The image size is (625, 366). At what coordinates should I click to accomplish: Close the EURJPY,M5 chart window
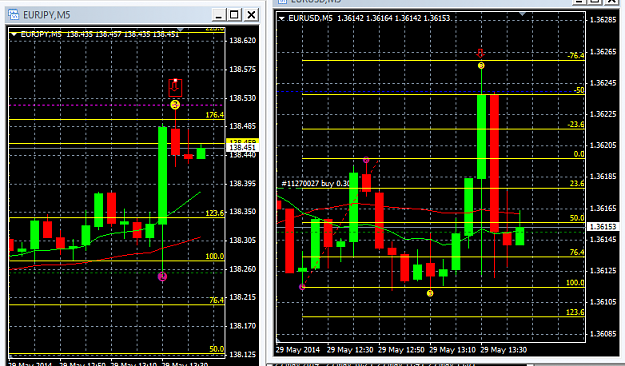251,15
